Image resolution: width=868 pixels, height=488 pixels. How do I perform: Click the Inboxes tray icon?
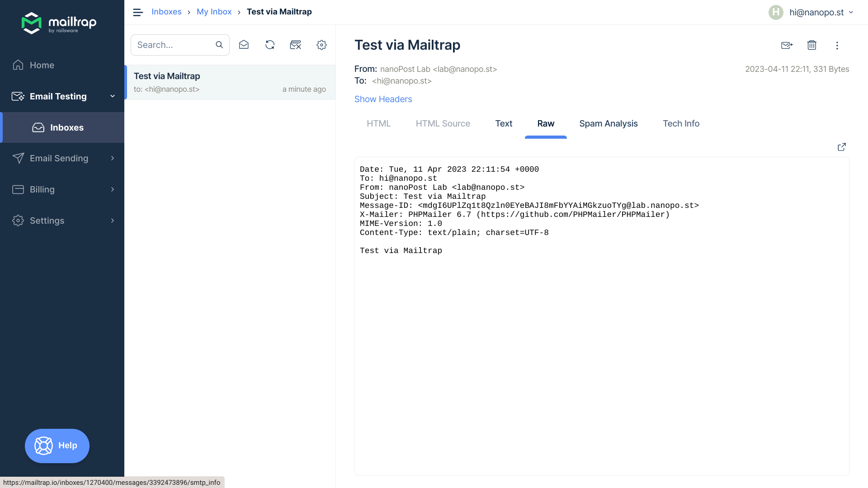coord(38,127)
